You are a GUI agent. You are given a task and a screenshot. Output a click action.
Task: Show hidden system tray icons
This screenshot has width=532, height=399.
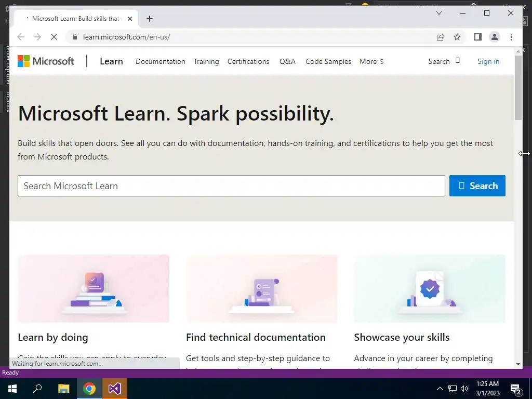click(x=440, y=389)
